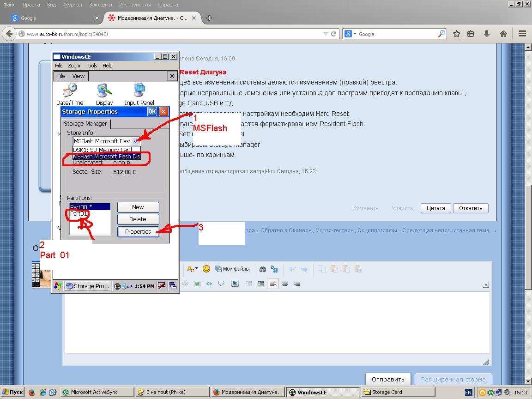Screen dimensions: 532x399
Task: Open Zoom menu in WindowsCE window
Action: [74, 66]
